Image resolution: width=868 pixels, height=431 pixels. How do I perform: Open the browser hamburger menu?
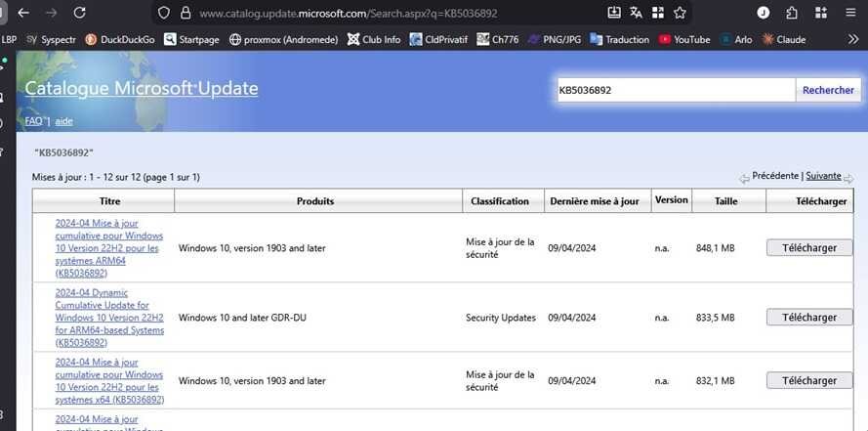point(847,14)
